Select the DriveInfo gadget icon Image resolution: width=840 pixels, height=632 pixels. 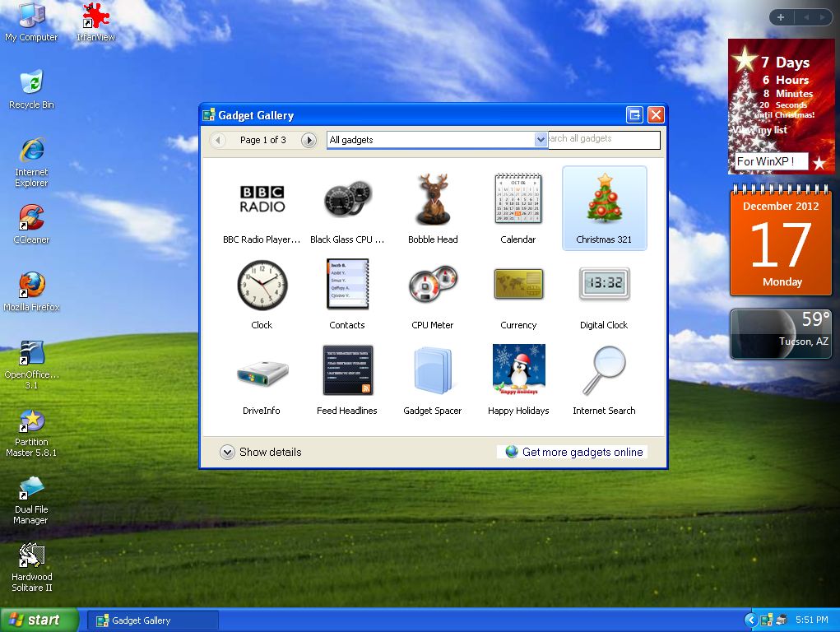pos(262,373)
